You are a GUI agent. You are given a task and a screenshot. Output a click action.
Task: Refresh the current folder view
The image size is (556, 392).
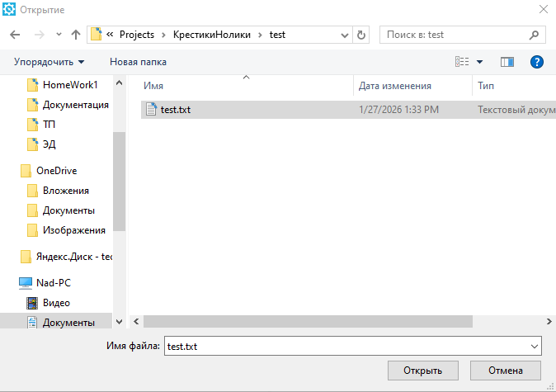pos(361,35)
